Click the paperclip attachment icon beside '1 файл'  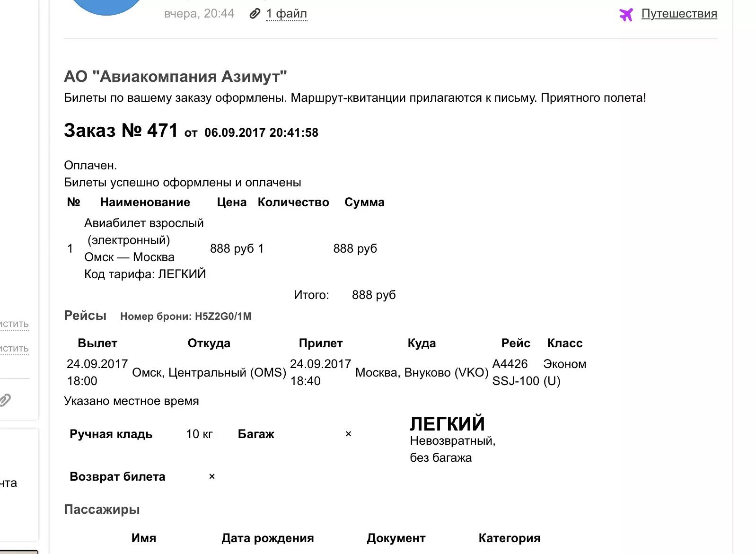(x=255, y=14)
